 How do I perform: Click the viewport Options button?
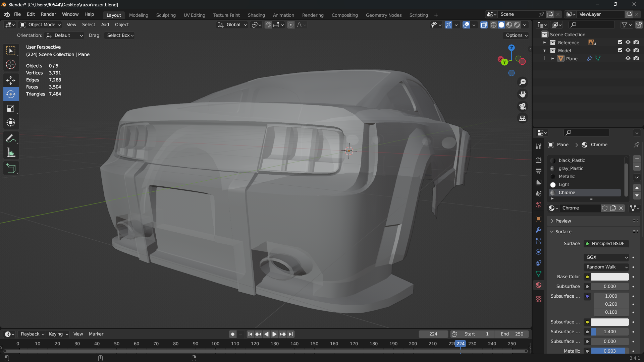pos(517,35)
